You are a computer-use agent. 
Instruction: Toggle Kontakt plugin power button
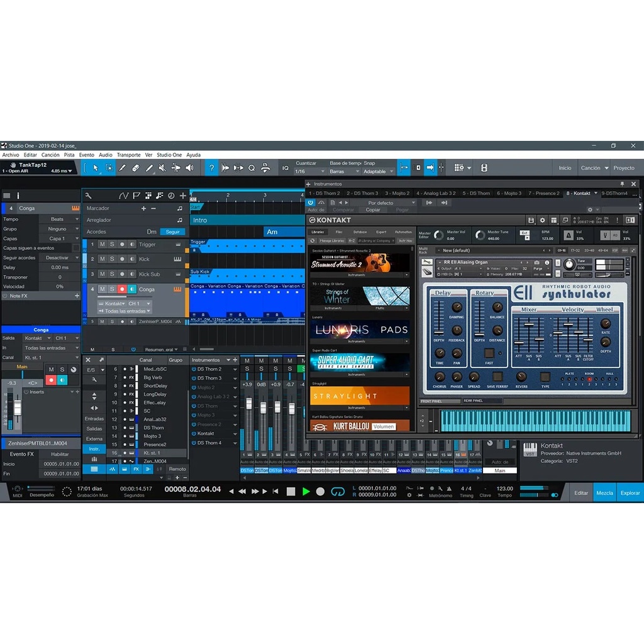(311, 203)
